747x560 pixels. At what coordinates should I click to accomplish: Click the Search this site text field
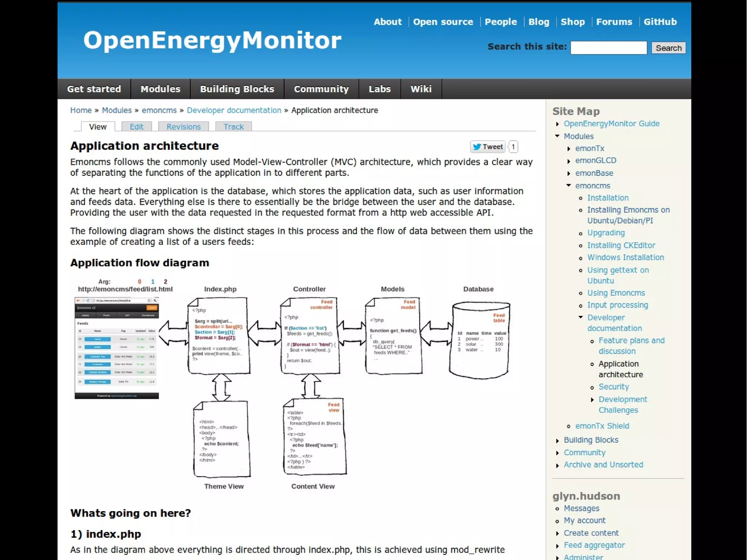(x=608, y=48)
